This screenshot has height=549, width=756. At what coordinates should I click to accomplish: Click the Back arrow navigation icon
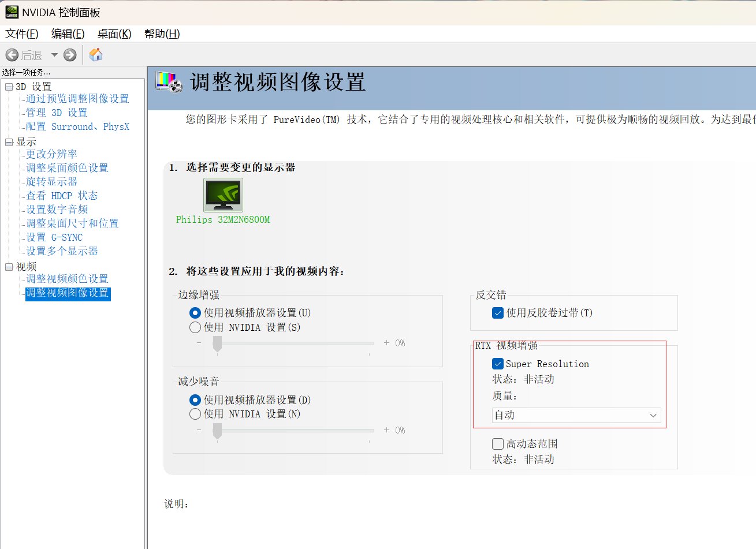pos(12,55)
